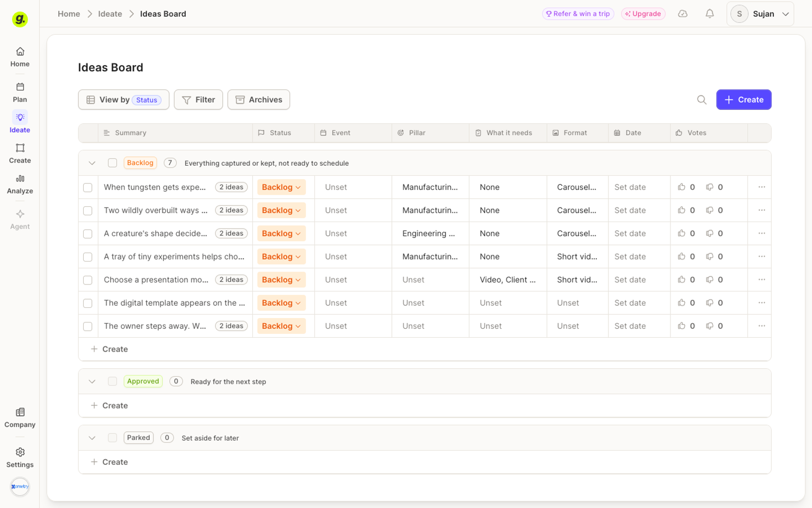Upvote 'The digital template appears' idea

682,303
